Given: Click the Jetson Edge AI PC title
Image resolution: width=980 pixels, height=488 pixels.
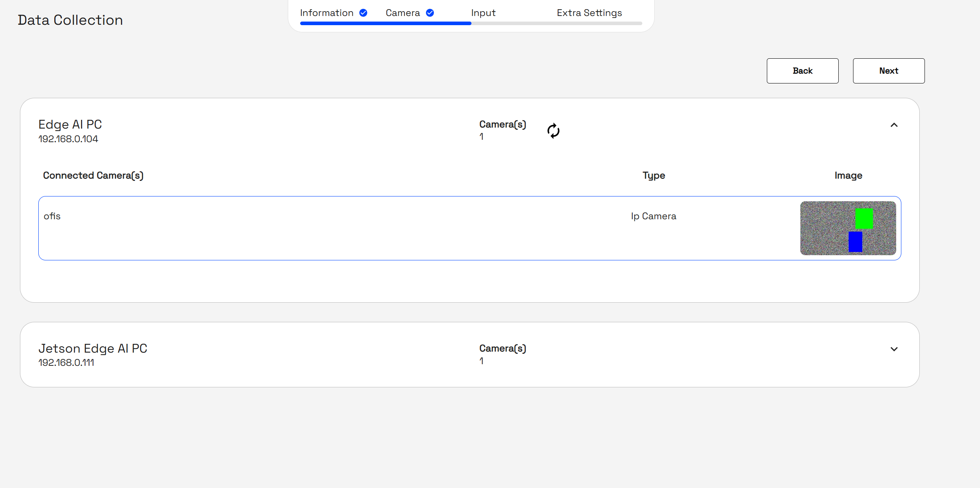Looking at the screenshot, I should [x=93, y=348].
